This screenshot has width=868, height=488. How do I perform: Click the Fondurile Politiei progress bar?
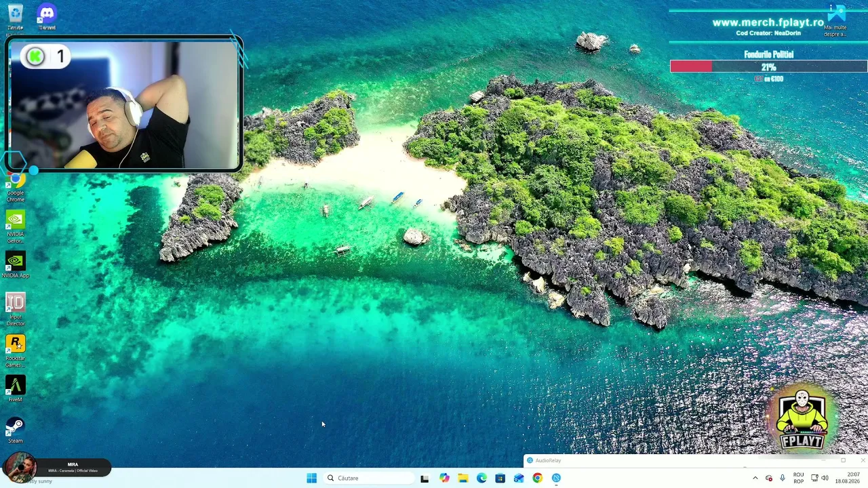(x=768, y=66)
